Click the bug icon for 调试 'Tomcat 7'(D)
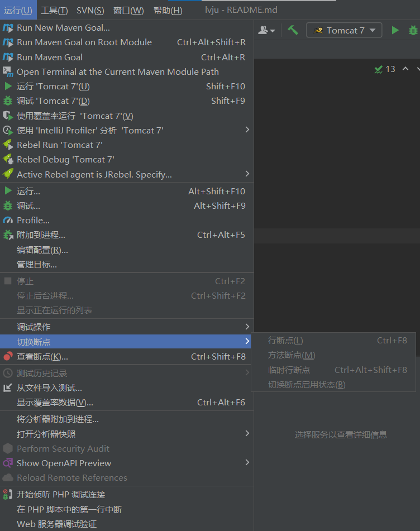420x531 pixels. (x=8, y=101)
